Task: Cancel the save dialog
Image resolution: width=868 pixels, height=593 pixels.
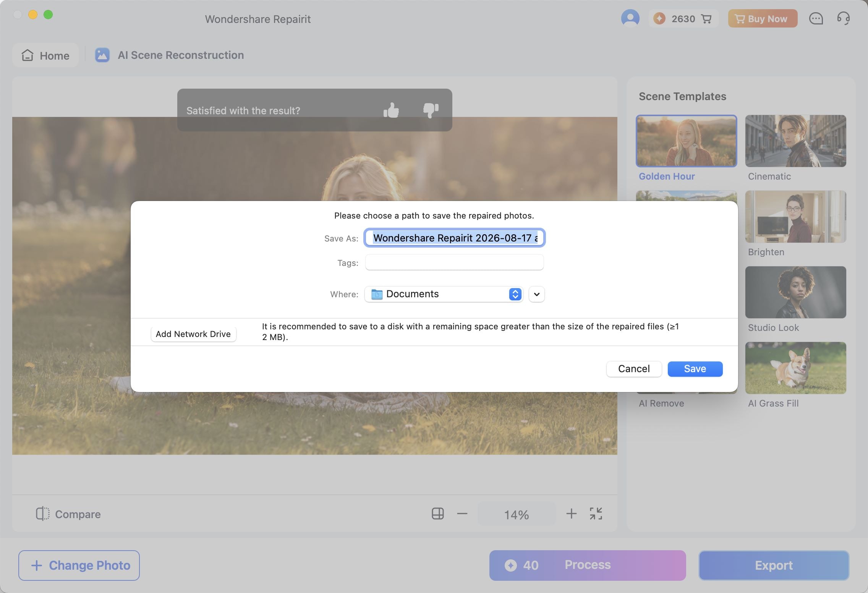Action: [634, 369]
